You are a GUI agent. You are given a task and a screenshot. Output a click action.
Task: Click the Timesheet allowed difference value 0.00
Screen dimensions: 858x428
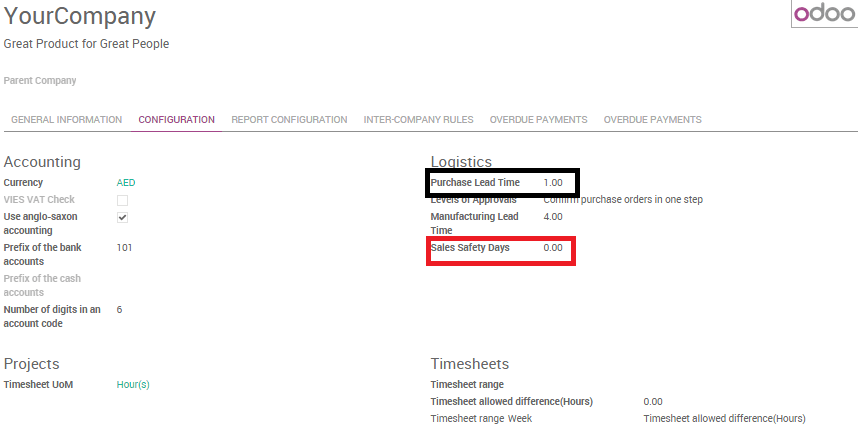(653, 401)
